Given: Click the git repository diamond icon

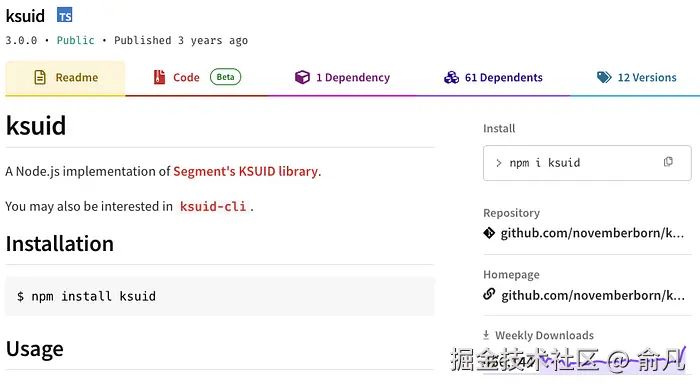Looking at the screenshot, I should click(x=489, y=233).
